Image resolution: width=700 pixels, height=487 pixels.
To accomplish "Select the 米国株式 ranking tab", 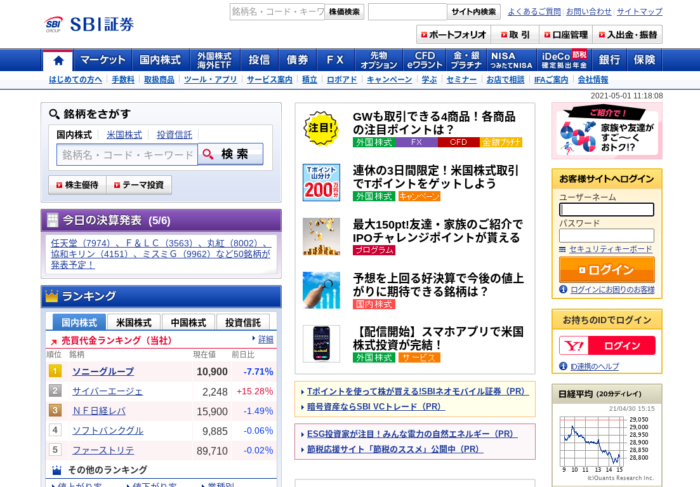I will coord(133,322).
